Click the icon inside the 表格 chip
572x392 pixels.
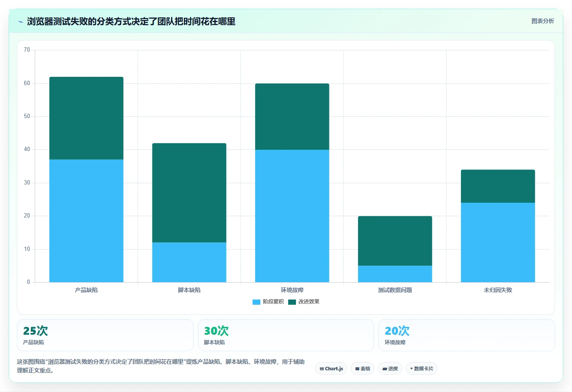[357, 369]
